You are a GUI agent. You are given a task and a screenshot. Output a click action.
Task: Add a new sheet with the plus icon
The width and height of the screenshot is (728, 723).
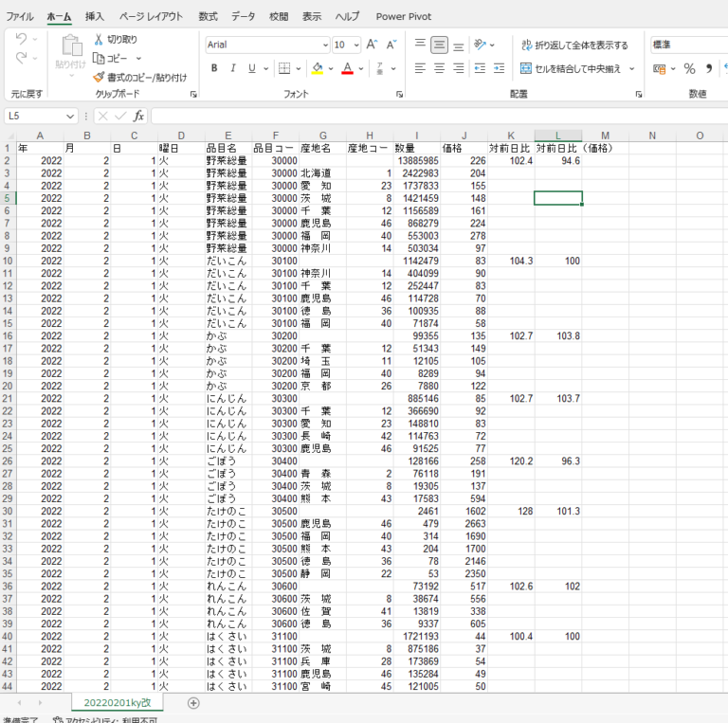pyautogui.click(x=193, y=702)
